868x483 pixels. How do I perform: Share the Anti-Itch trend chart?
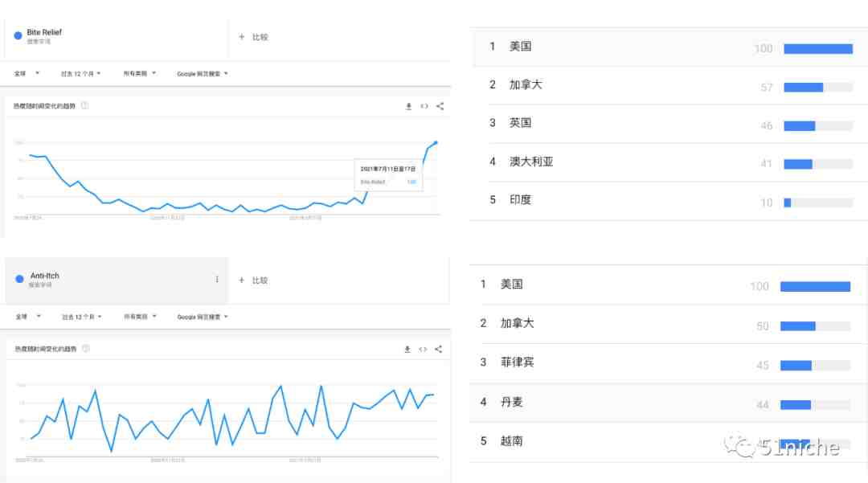pos(439,349)
